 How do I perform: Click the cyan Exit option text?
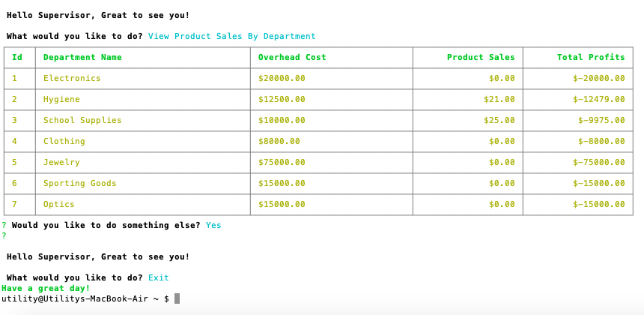(x=159, y=277)
